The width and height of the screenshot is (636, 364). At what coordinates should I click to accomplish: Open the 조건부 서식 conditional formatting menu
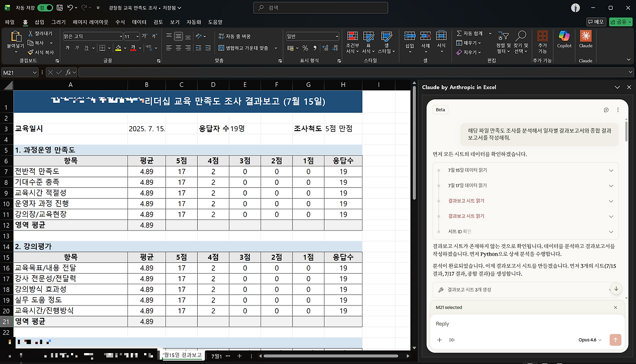point(352,42)
